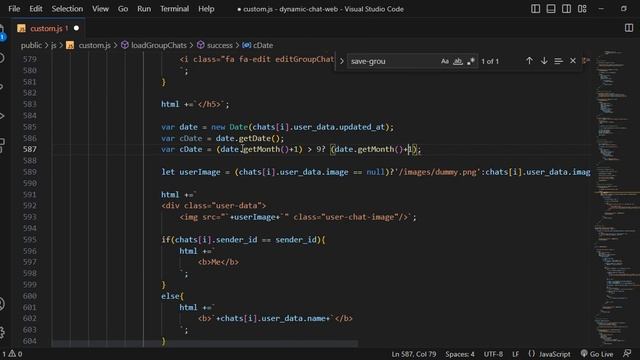Click the horizontal editor scrollbar
This screenshot has height=360, width=640.
coord(205,344)
